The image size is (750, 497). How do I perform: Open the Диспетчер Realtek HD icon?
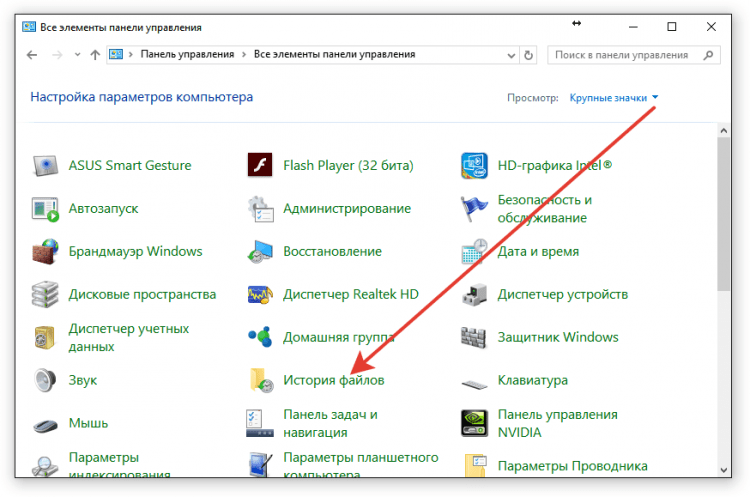click(260, 295)
